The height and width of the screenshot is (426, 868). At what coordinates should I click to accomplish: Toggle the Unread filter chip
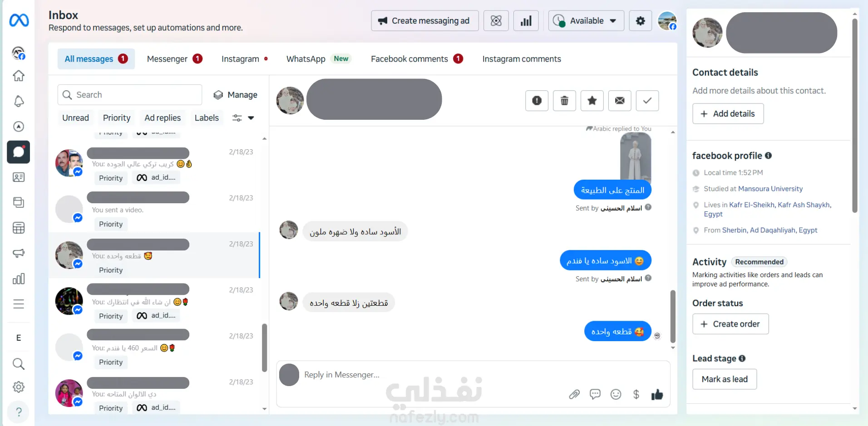tap(75, 118)
